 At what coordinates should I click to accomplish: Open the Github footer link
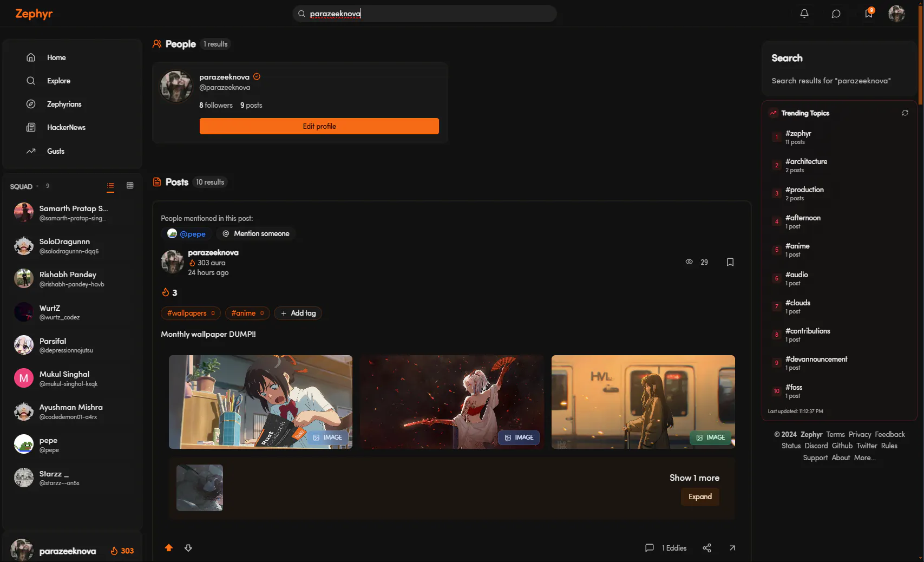pos(842,446)
